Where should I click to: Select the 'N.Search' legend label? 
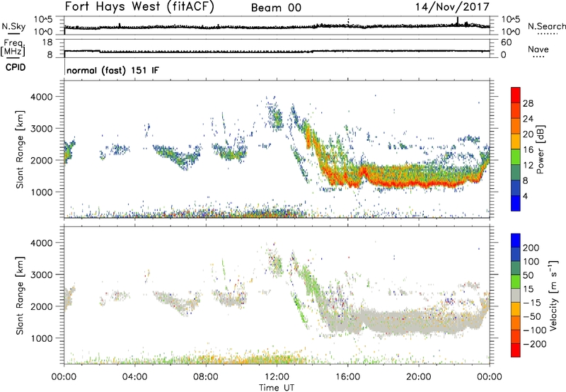546,26
